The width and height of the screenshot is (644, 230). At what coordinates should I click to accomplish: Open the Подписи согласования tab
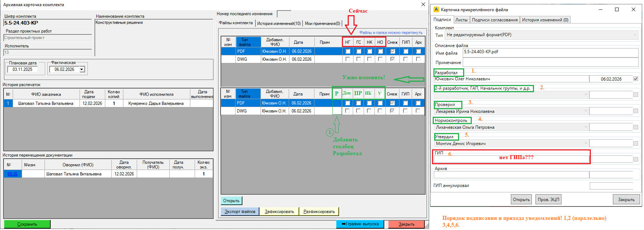[x=495, y=20]
